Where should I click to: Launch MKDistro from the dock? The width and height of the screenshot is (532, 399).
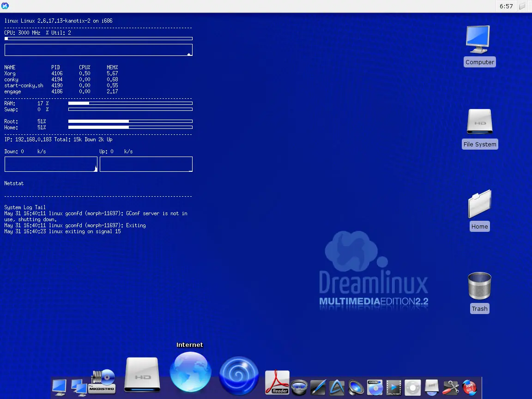tap(102, 381)
